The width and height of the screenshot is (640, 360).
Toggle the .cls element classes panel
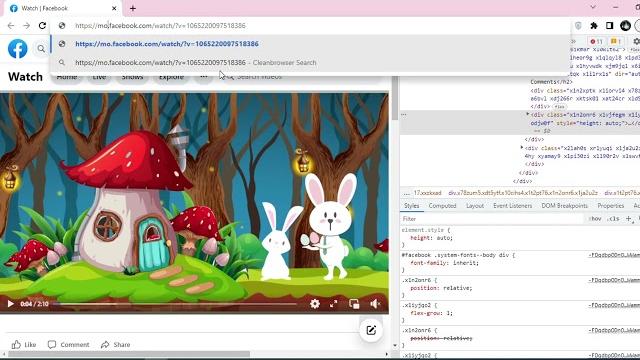[613, 219]
